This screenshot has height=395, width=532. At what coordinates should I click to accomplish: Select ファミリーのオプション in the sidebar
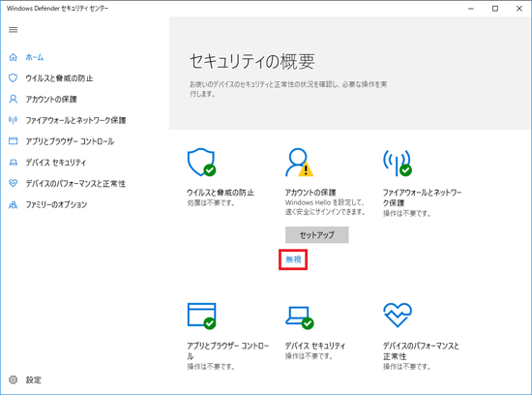point(57,205)
